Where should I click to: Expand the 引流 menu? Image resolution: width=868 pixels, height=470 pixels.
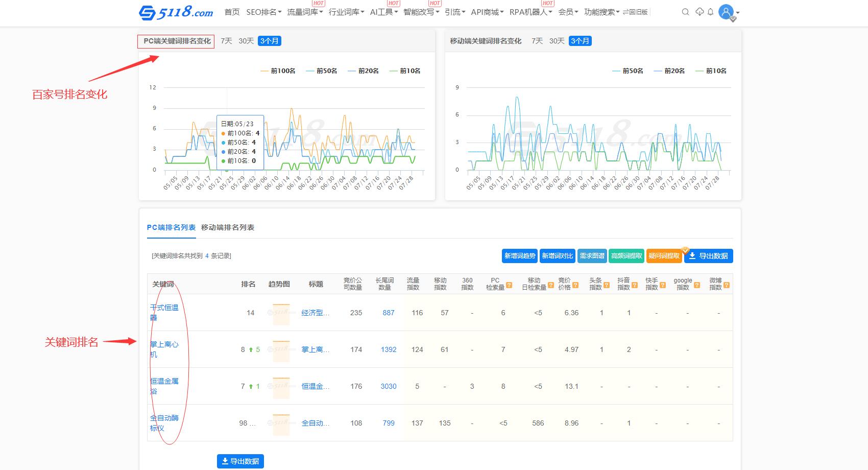tap(455, 12)
